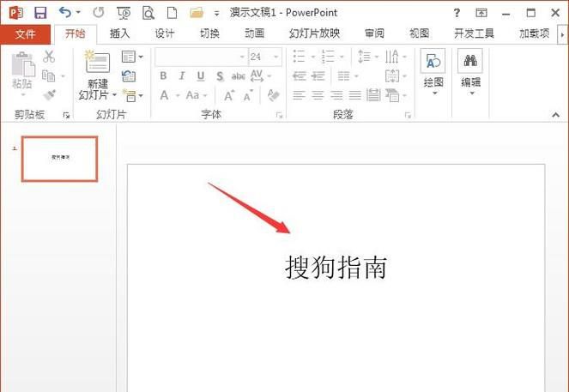The height and width of the screenshot is (392, 569).
Task: Switch to the 切换 tab
Action: [x=209, y=33]
